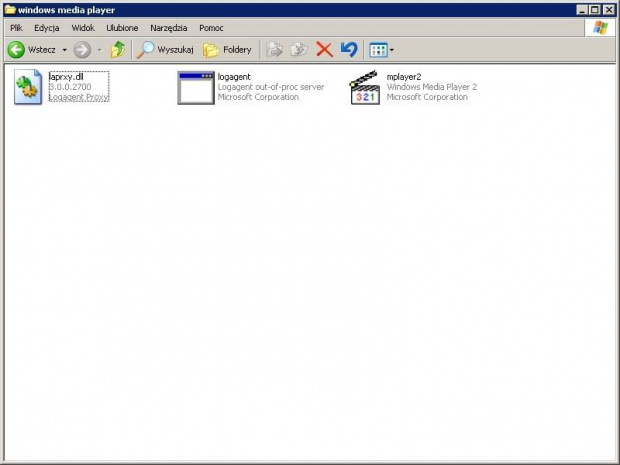Click the mplayer2 file name
The height and width of the screenshot is (465, 620).
pos(404,77)
